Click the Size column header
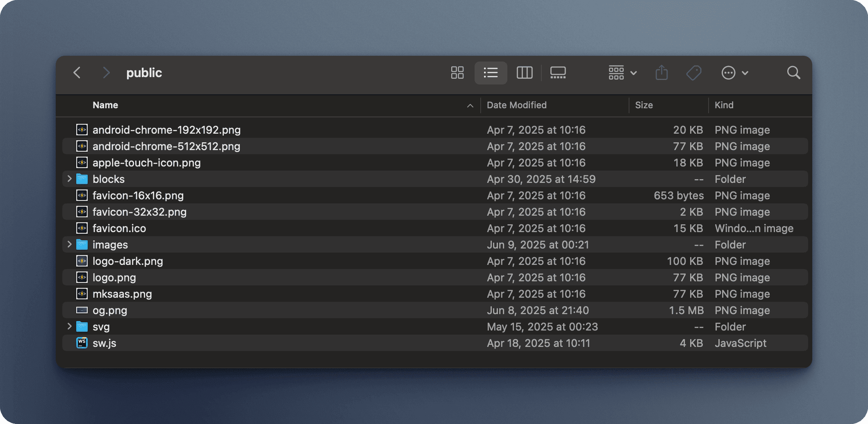The image size is (868, 424). pyautogui.click(x=643, y=105)
